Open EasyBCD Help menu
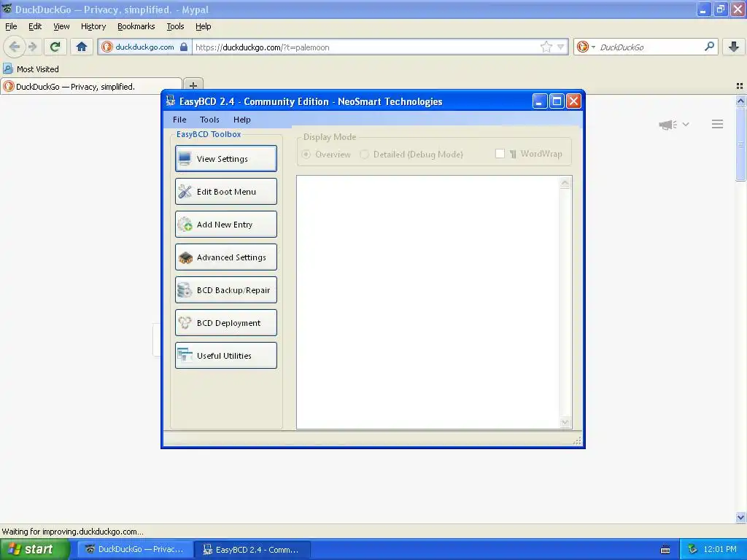 click(x=242, y=120)
